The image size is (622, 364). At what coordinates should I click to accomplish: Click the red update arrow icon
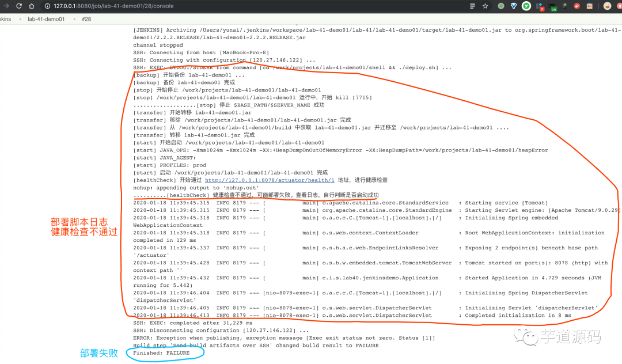pyautogui.click(x=619, y=6)
